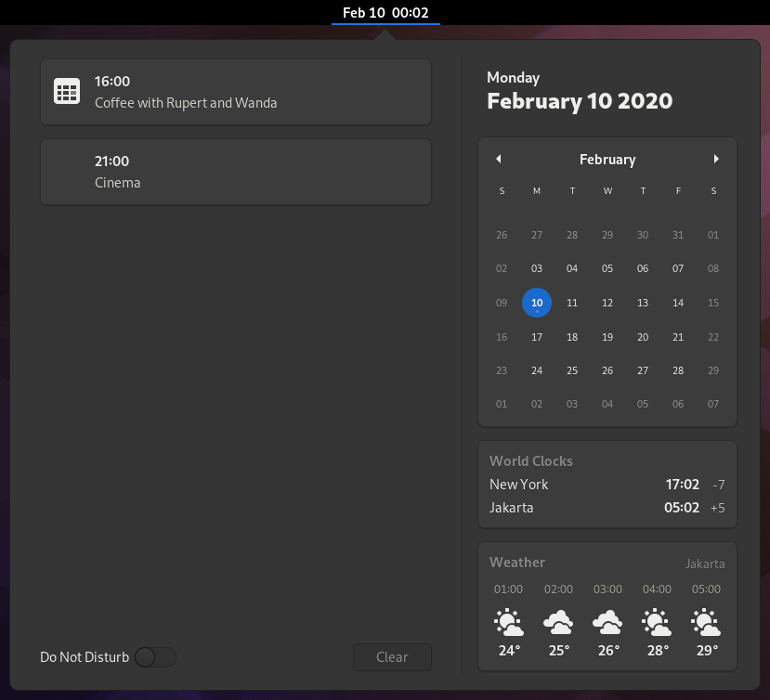Select the highlighted day 10 in calendar
This screenshot has height=700, width=770.
(537, 303)
